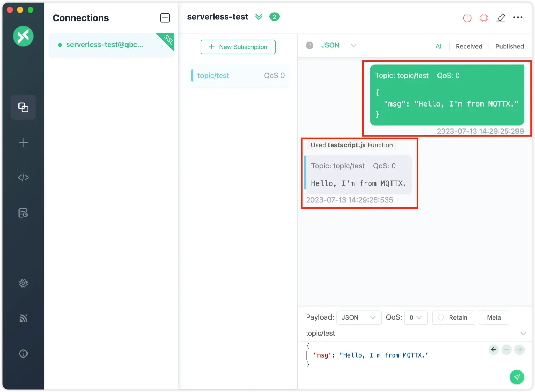Open the Meta properties button
535x392 pixels.
click(494, 317)
